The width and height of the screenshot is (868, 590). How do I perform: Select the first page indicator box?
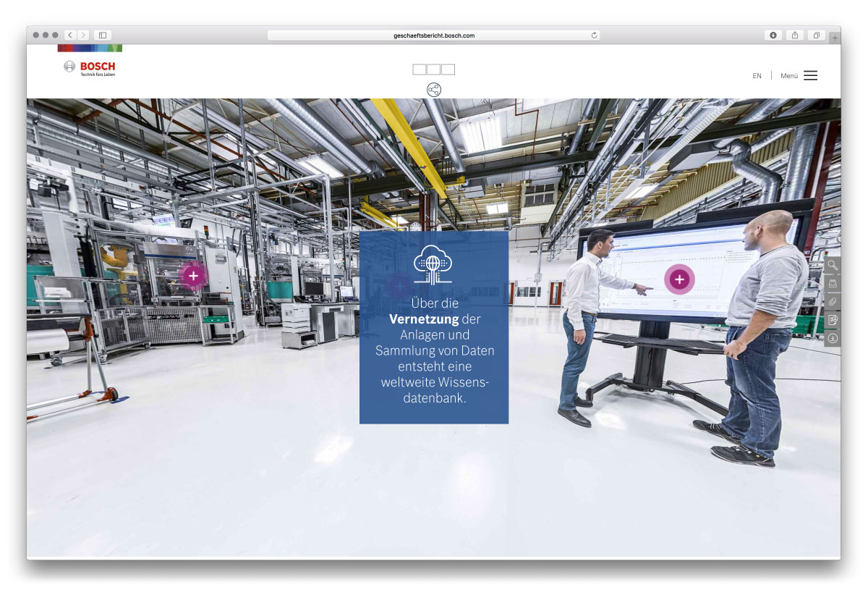[x=420, y=69]
